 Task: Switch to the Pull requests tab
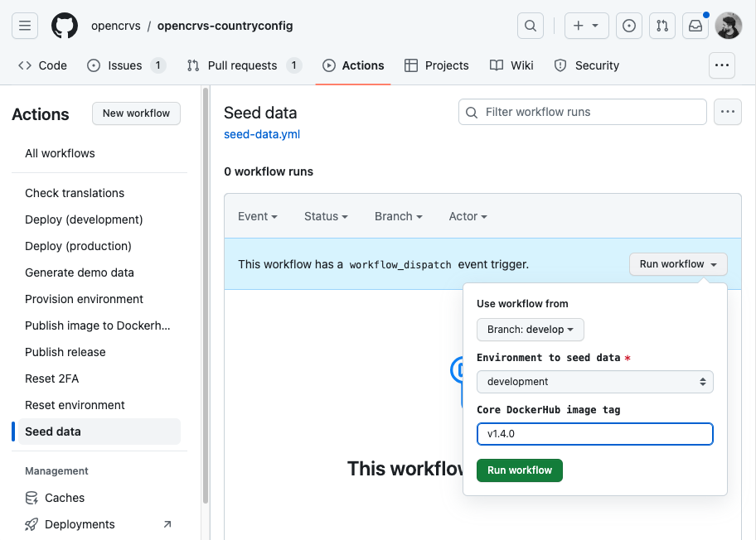[x=244, y=65]
